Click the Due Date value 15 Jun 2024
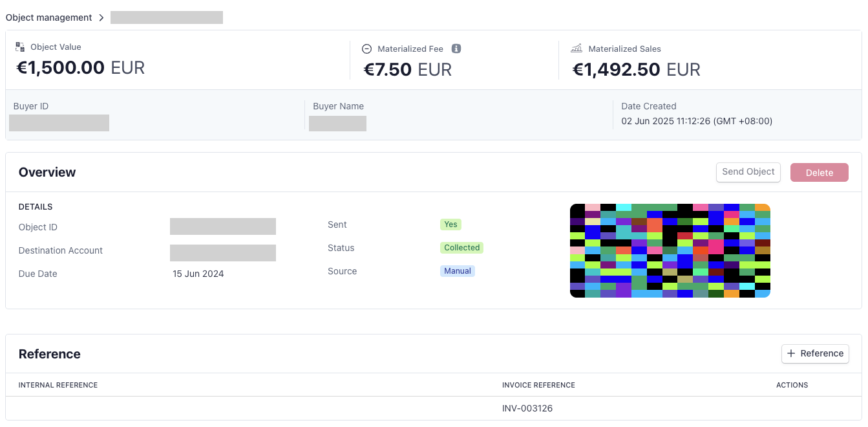This screenshot has width=868, height=427. (x=198, y=274)
